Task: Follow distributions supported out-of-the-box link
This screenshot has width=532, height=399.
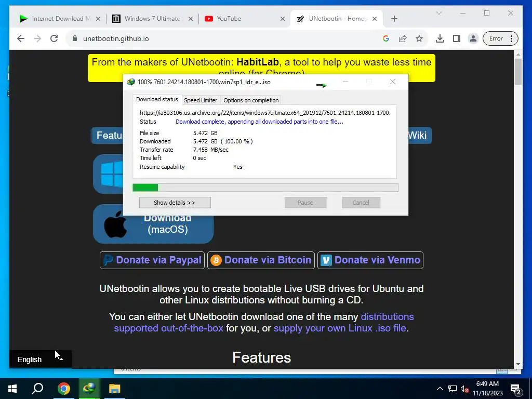Action: (x=263, y=322)
